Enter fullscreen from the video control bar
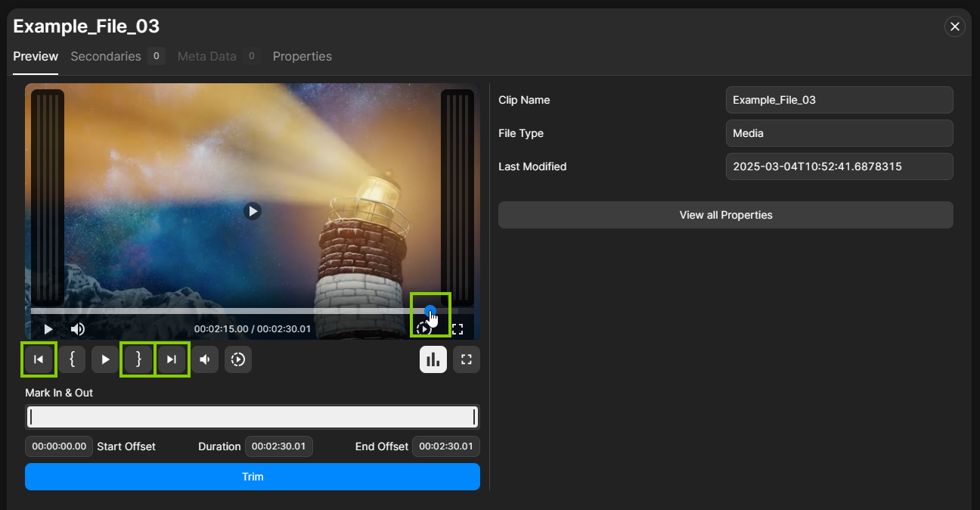Image resolution: width=980 pixels, height=510 pixels. (x=457, y=328)
